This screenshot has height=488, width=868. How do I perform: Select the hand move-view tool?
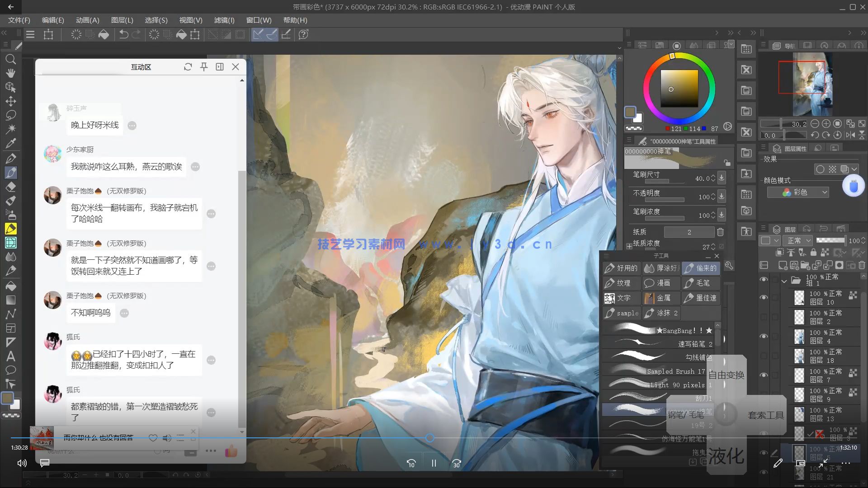point(10,73)
